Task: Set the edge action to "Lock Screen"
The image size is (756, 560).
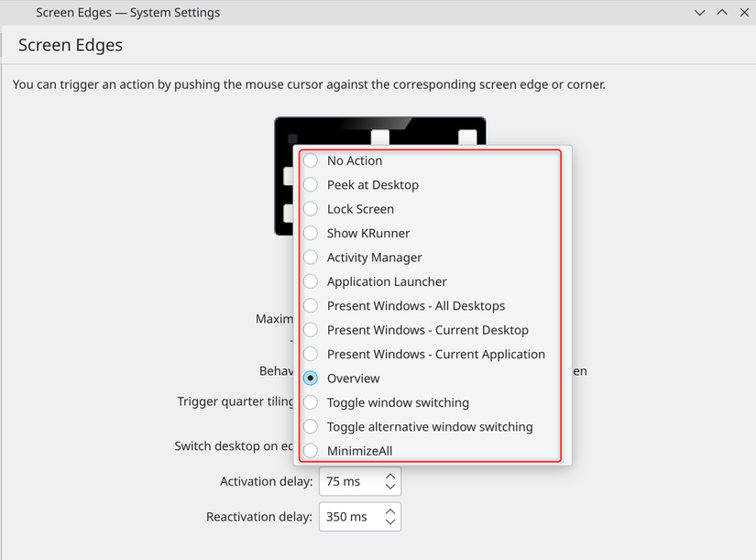Action: [x=311, y=208]
